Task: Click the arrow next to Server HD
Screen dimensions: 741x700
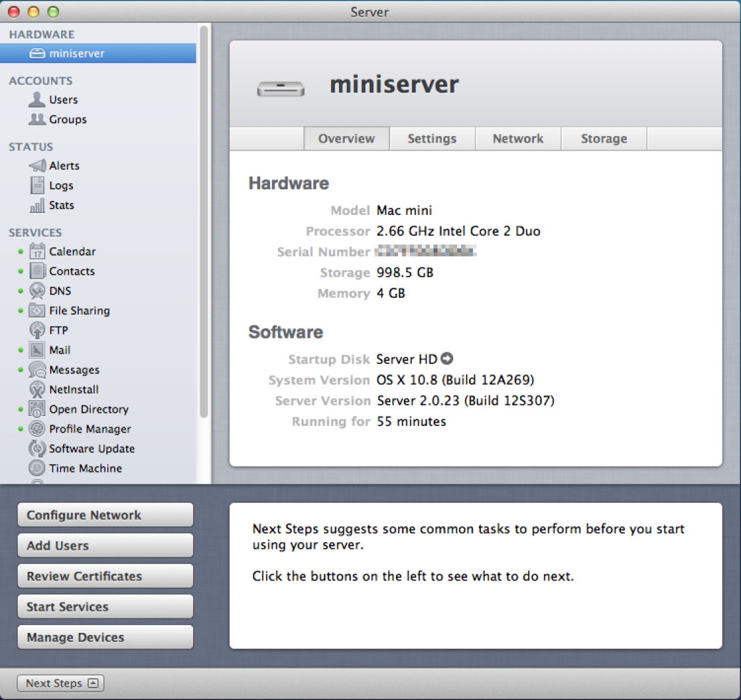Action: click(x=446, y=359)
